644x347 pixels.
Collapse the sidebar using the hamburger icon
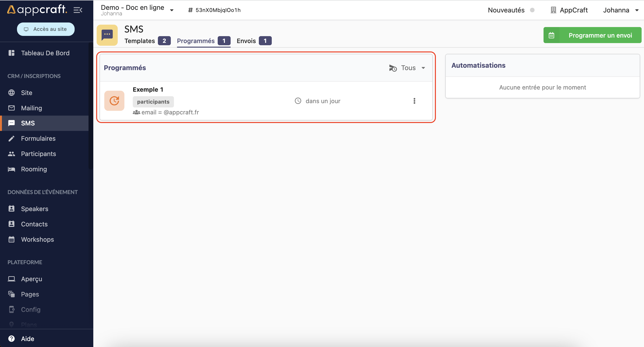[x=78, y=10]
